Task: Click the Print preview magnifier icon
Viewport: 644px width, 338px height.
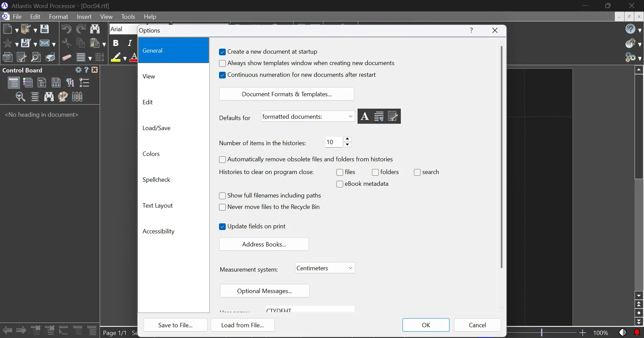Action: click(36, 57)
